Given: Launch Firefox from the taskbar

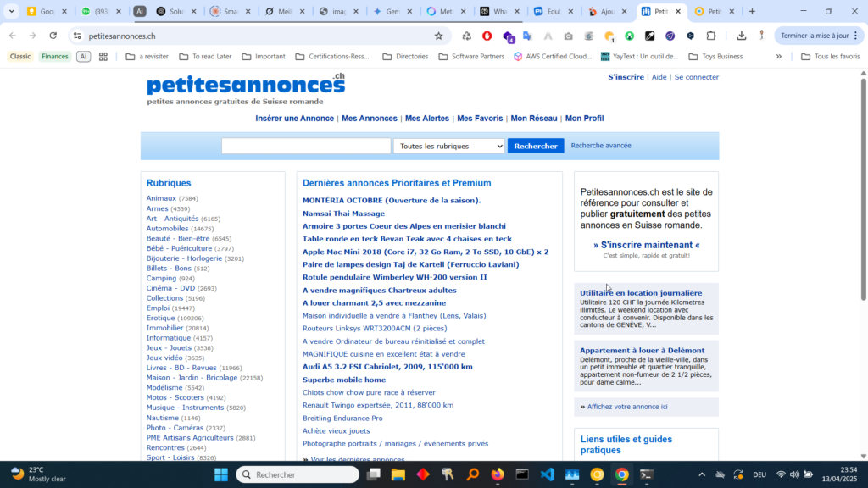Looking at the screenshot, I should pos(498,474).
